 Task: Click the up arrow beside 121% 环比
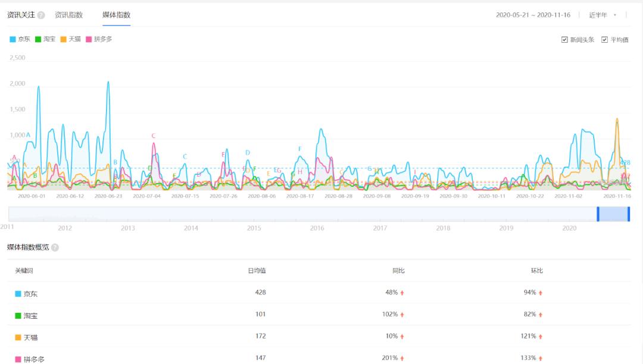point(541,337)
